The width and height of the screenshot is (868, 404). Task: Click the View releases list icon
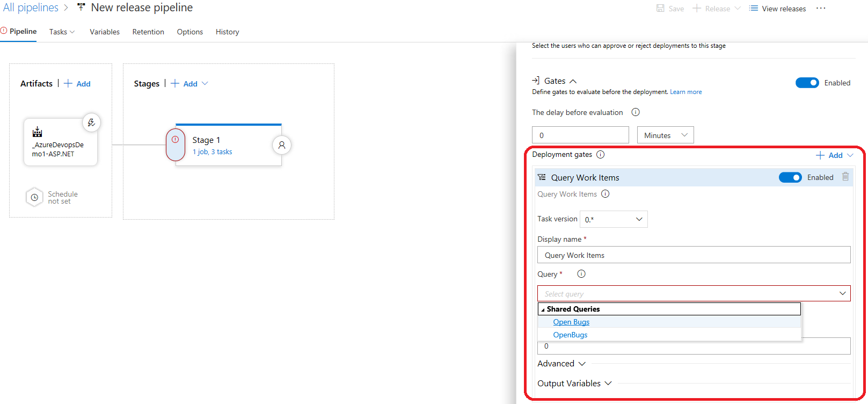pyautogui.click(x=754, y=9)
